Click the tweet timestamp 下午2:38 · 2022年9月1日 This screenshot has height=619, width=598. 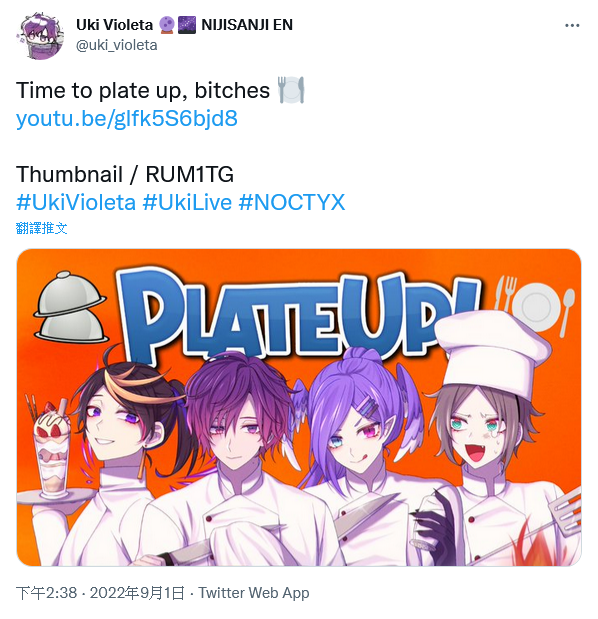100,593
